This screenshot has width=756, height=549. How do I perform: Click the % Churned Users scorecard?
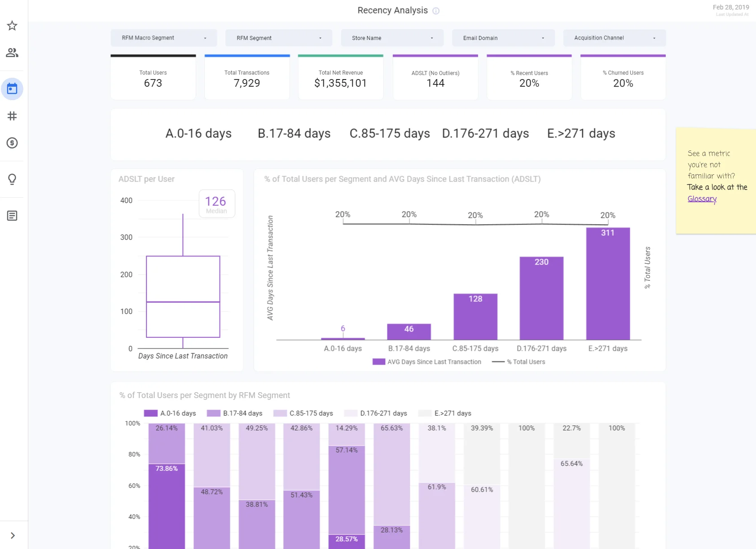623,77
